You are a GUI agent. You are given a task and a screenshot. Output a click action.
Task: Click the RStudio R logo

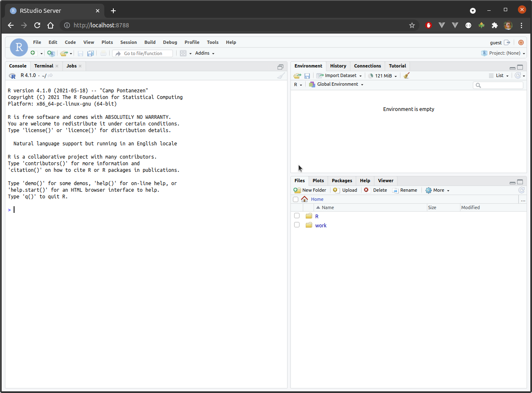pos(19,48)
